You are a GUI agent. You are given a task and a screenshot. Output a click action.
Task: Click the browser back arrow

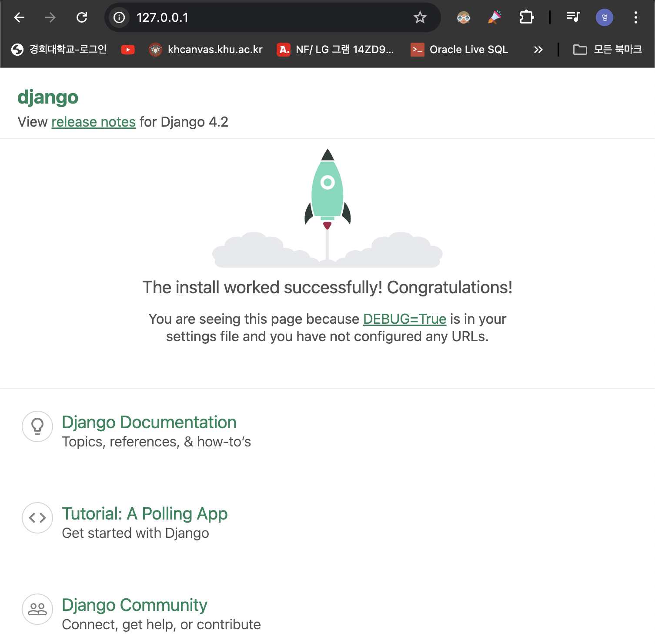[x=19, y=17]
